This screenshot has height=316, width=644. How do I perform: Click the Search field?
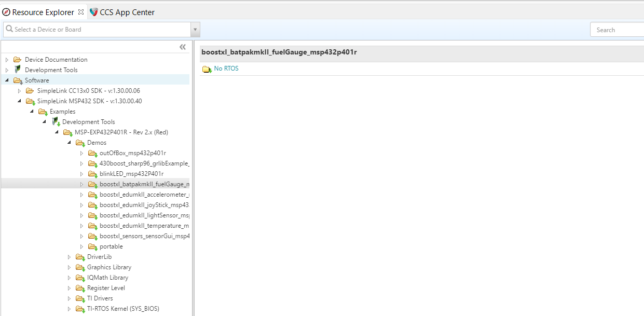coord(617,30)
